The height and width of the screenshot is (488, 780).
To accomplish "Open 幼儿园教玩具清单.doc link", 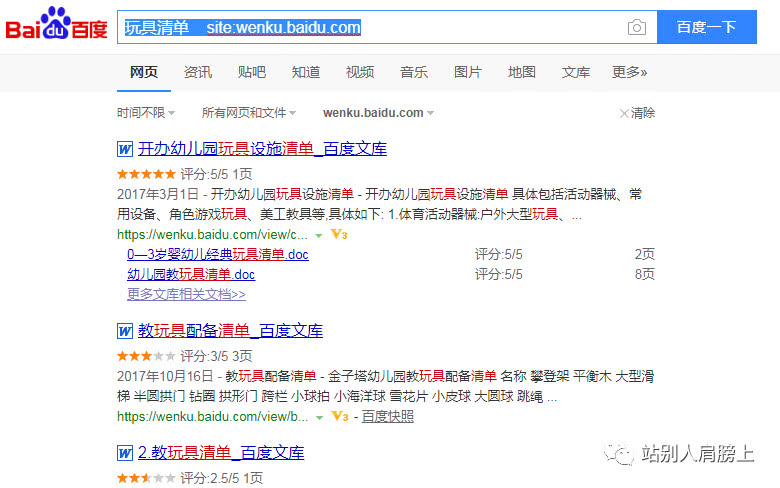I will (191, 275).
